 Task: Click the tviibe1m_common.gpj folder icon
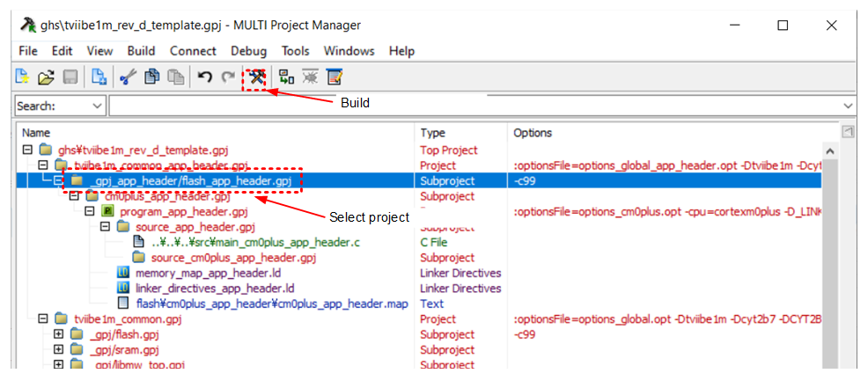click(61, 318)
